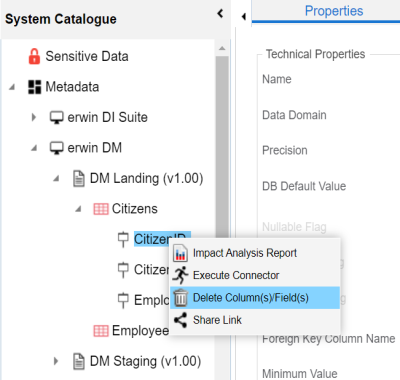
Task: Expand the DM Staging (v1.00) node
Action: [x=56, y=361]
